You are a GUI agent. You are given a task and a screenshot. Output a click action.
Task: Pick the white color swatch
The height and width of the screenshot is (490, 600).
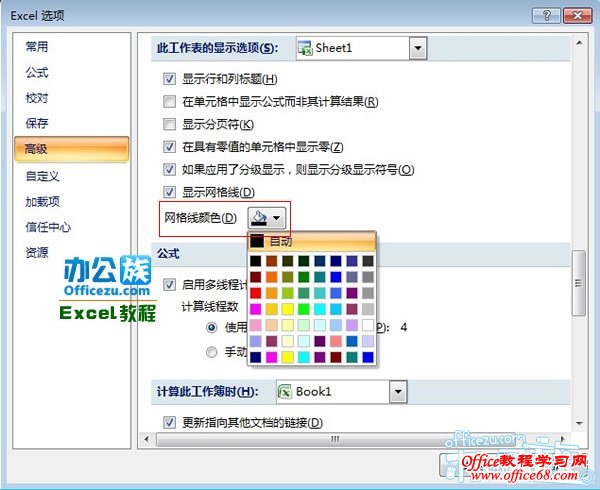[x=368, y=325]
